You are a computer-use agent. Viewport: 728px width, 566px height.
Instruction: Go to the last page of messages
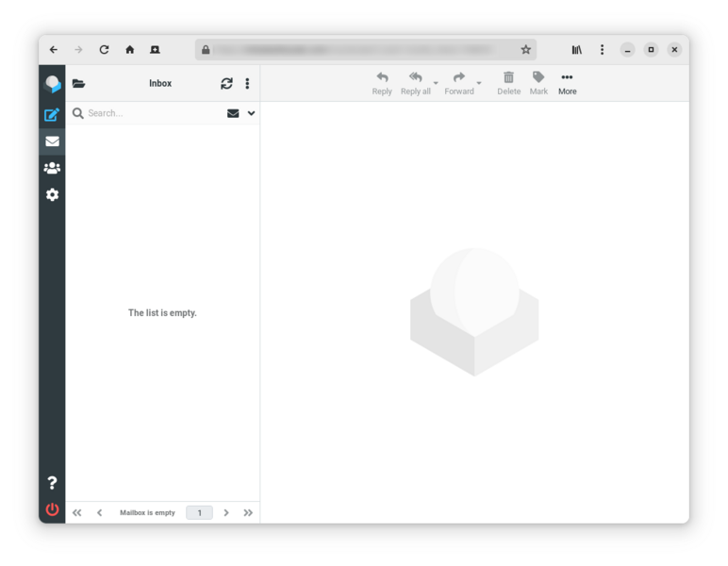pos(248,512)
